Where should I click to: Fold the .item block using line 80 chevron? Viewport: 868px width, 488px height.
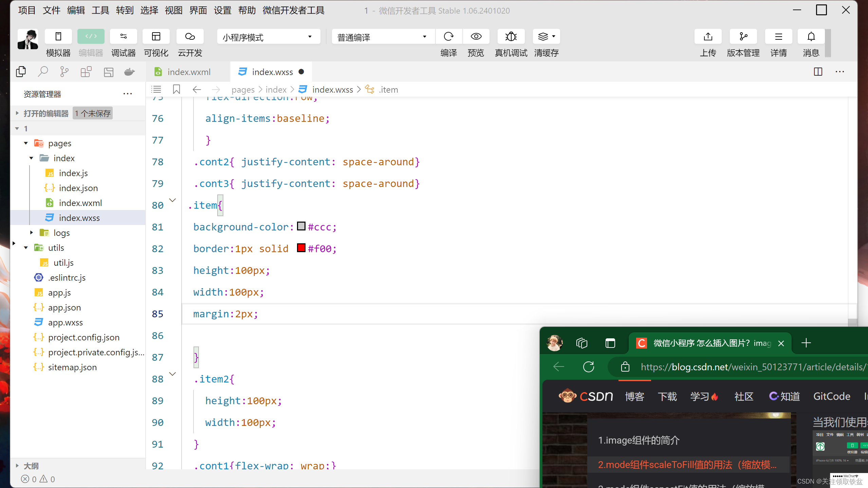click(173, 200)
